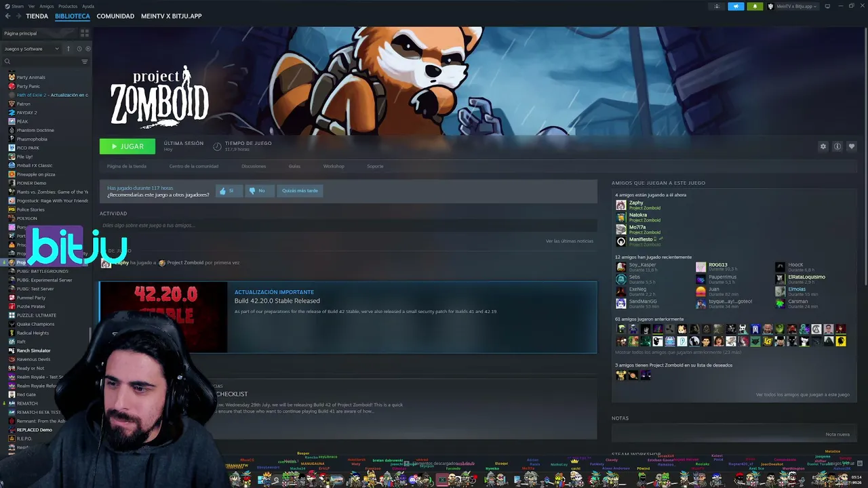Click the Tiempo de juego clock icon
This screenshot has width=868, height=488.
(x=217, y=146)
